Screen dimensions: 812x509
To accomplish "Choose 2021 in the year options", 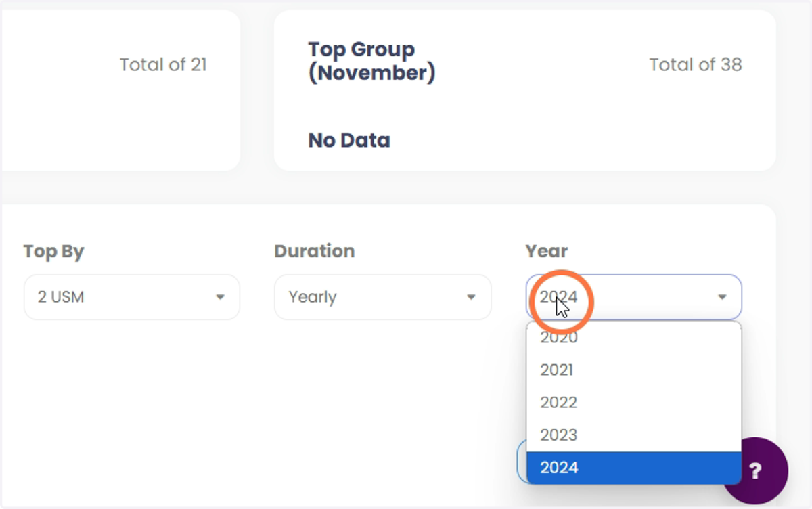I will (634, 370).
